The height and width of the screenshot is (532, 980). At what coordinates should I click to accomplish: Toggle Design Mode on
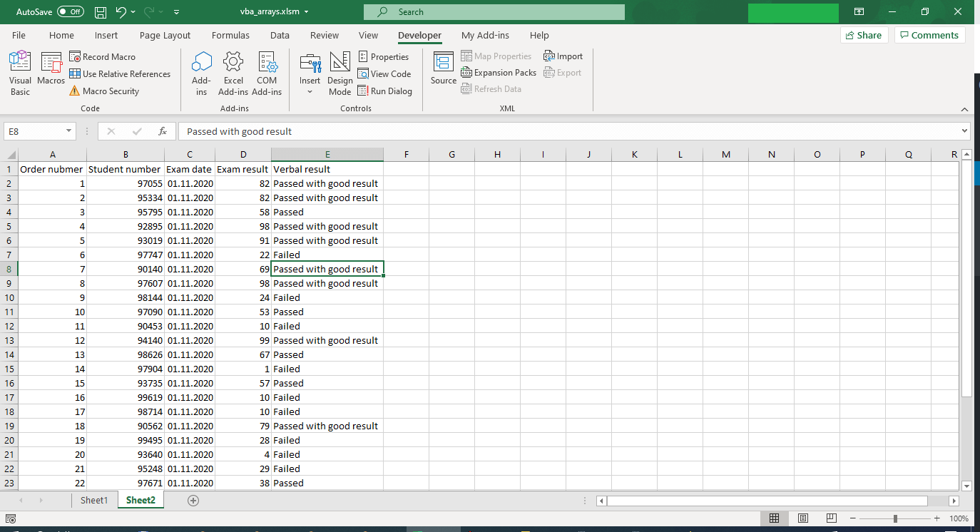coord(340,73)
